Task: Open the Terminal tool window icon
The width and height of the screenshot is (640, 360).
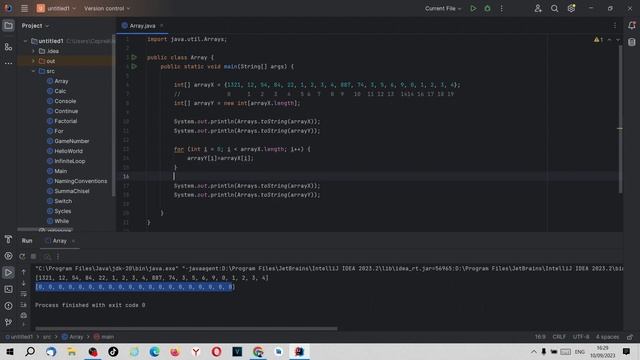Action: (x=8, y=289)
